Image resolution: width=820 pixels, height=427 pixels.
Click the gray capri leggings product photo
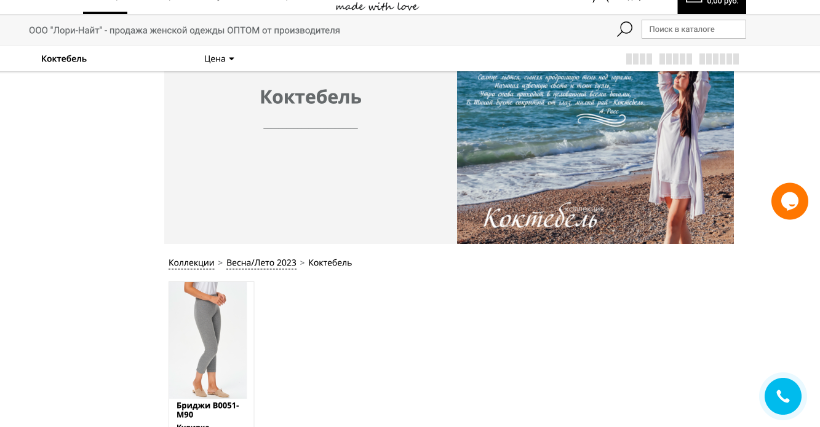pyautogui.click(x=208, y=340)
